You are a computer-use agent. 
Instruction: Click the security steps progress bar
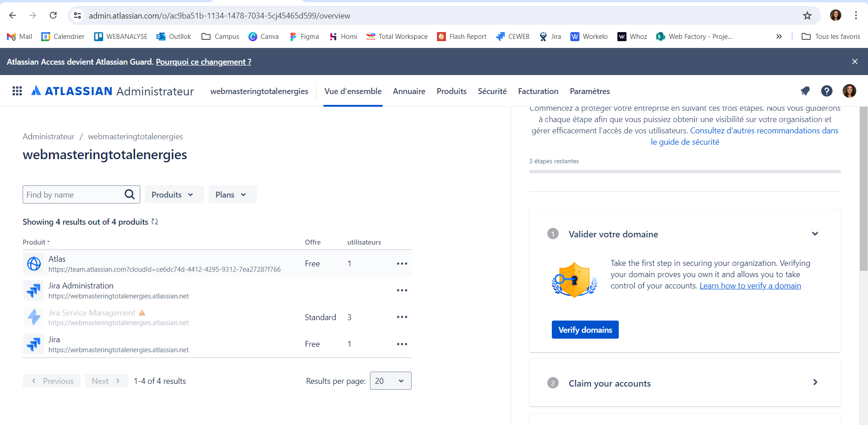pos(684,172)
